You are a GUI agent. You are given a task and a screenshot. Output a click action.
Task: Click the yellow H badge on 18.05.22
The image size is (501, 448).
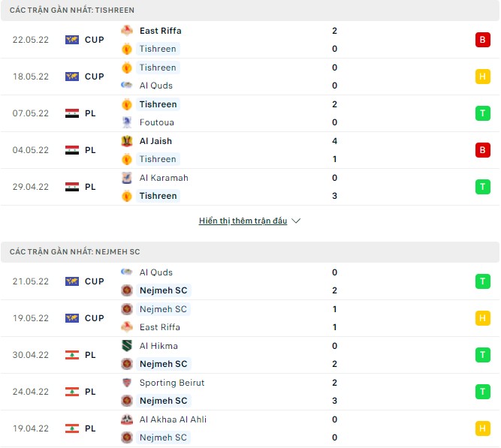(x=482, y=77)
